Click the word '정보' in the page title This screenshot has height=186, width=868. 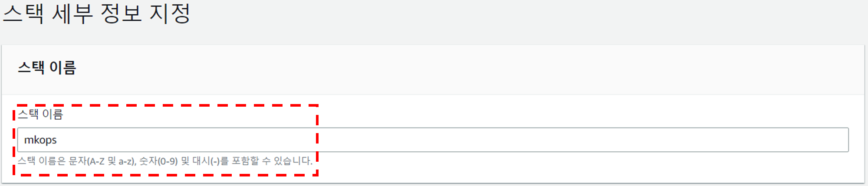tap(121, 13)
